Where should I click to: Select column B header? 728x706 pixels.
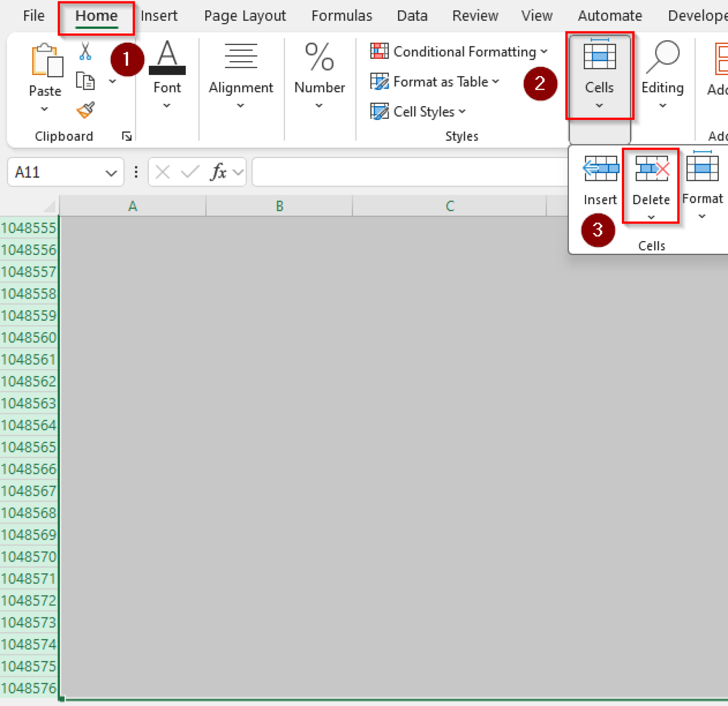click(279, 205)
